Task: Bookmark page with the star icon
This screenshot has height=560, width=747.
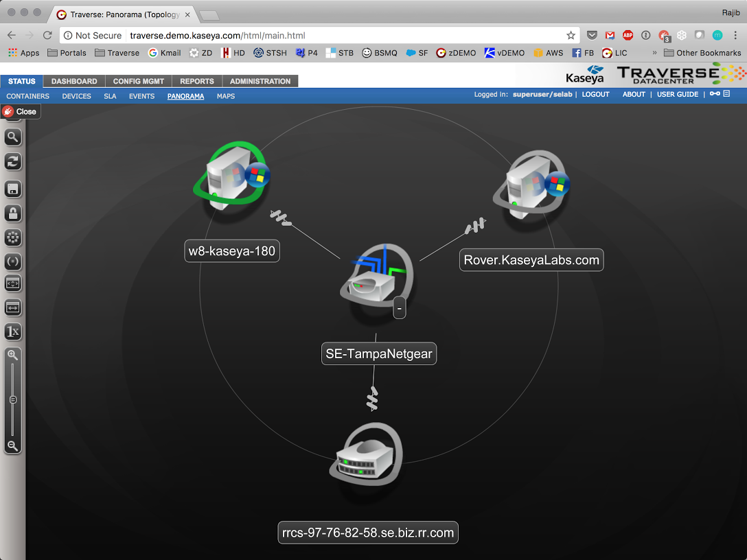Action: coord(571,35)
